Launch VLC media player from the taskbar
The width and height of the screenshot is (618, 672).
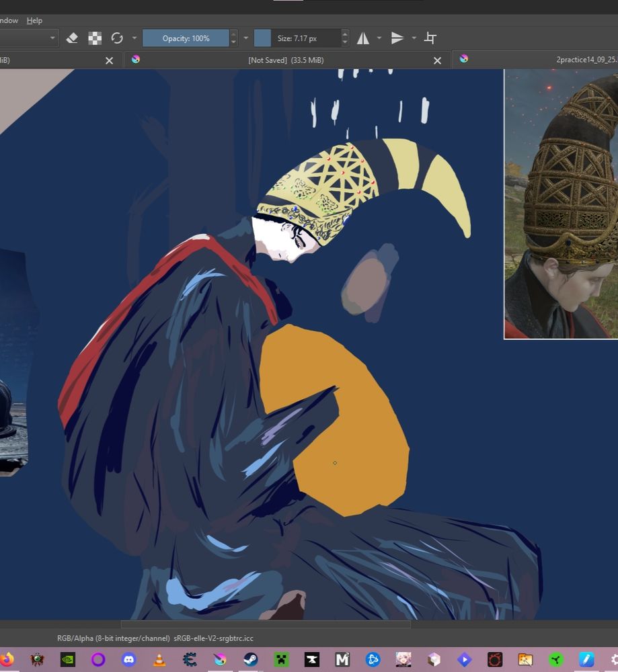pyautogui.click(x=158, y=659)
